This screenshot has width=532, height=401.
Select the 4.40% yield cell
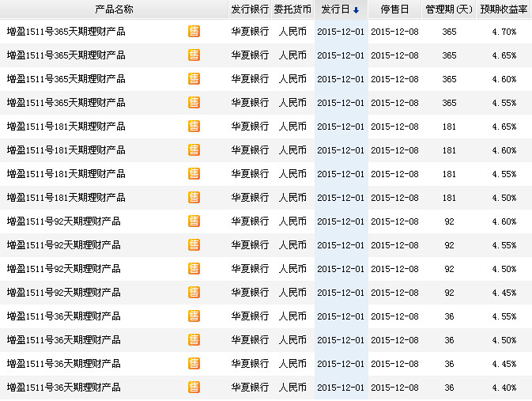click(x=504, y=388)
